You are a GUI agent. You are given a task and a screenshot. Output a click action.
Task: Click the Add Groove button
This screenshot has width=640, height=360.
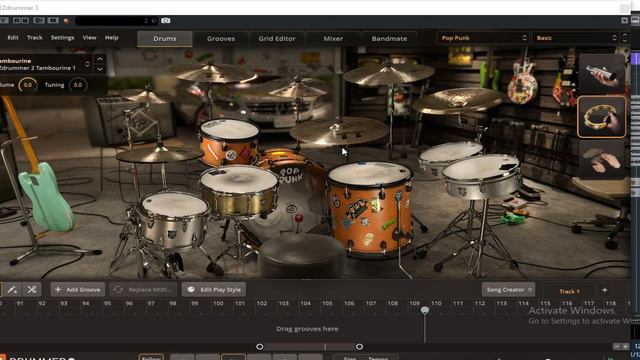(x=78, y=290)
